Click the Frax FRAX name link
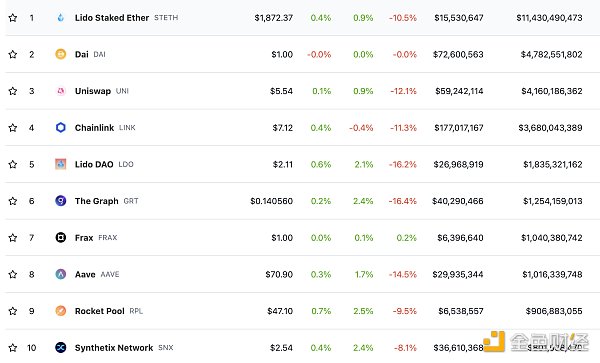This screenshot has height=363, width=600. point(96,238)
